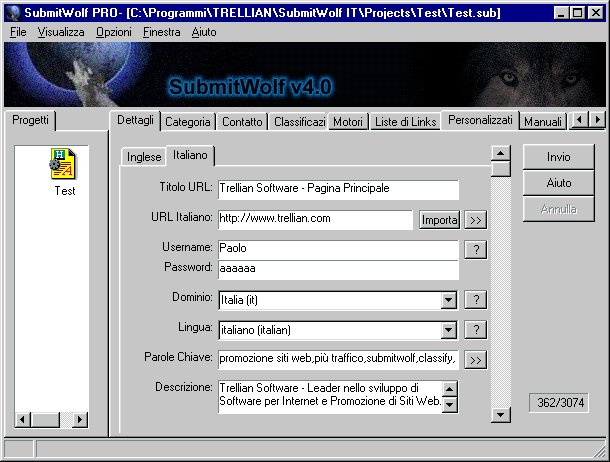Viewport: 610px width, 462px height.
Task: Maximize the SubmitWolf PRO window
Action: coord(578,13)
